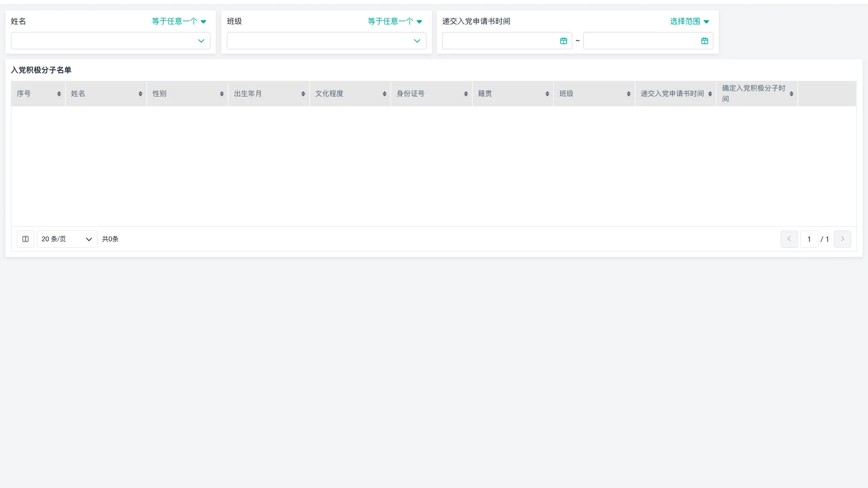Click the page number input field

pyautogui.click(x=809, y=239)
